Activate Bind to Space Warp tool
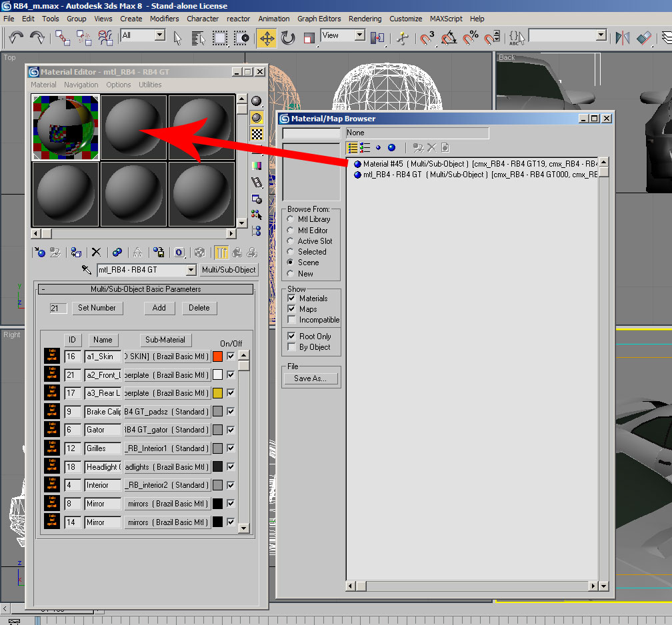 click(105, 38)
